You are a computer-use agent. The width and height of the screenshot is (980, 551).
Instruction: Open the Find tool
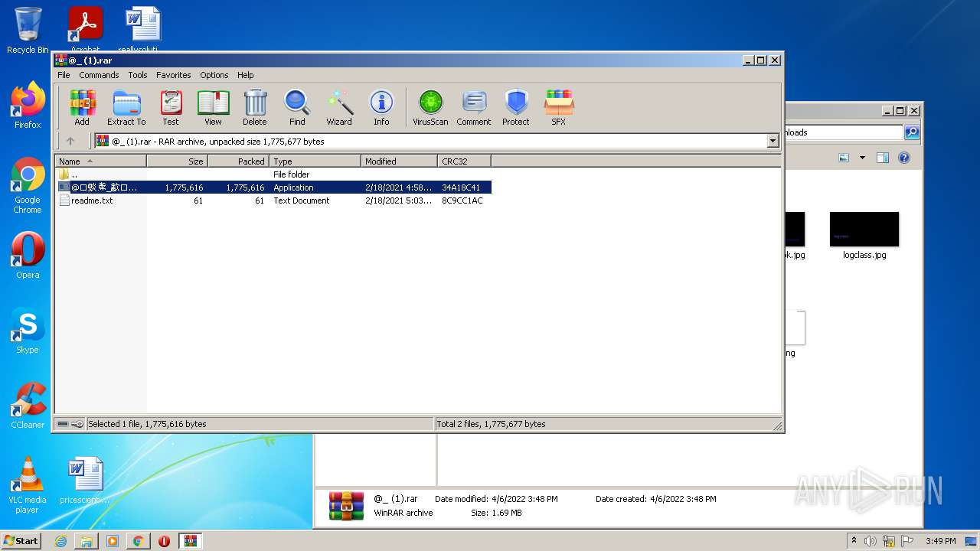(x=297, y=107)
